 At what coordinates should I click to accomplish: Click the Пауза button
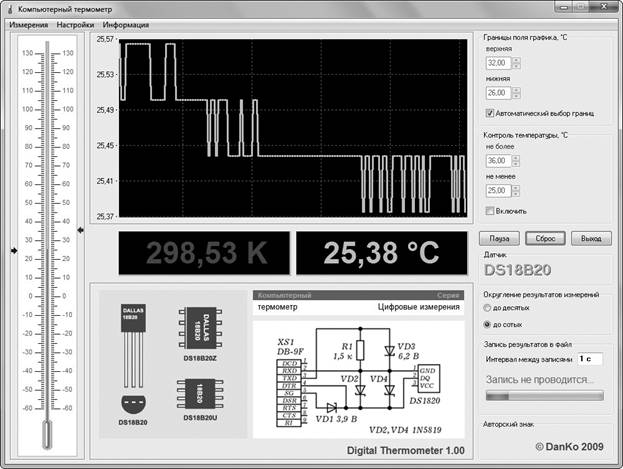499,238
